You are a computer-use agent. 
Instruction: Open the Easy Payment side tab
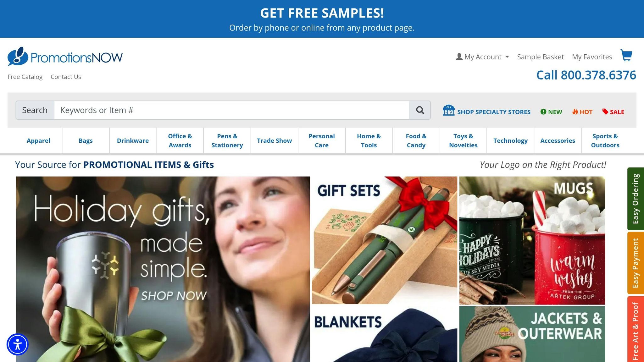[636, 263]
